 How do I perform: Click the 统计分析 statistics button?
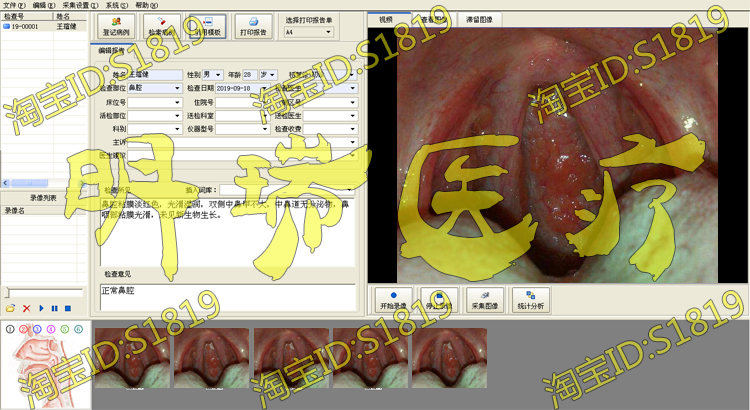[531, 300]
